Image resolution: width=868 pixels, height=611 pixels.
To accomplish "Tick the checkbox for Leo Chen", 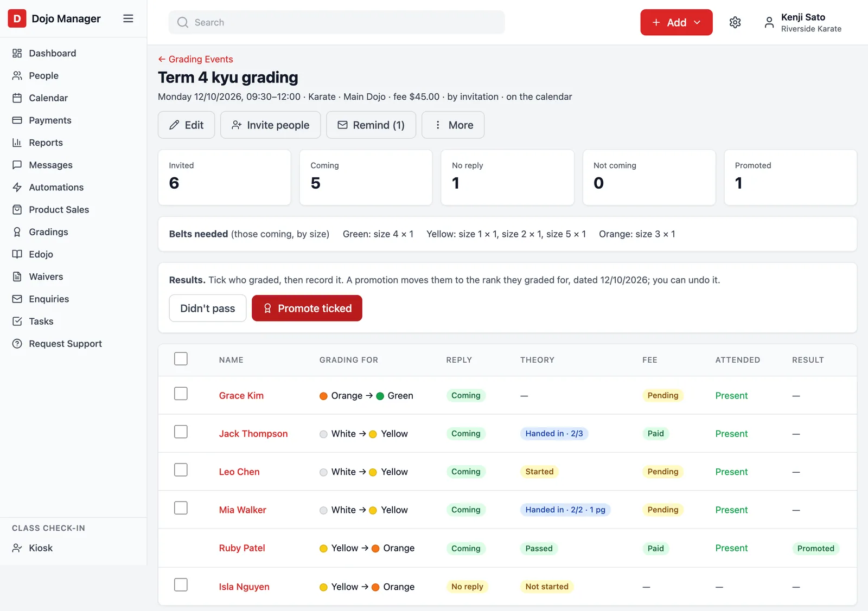I will (x=181, y=469).
